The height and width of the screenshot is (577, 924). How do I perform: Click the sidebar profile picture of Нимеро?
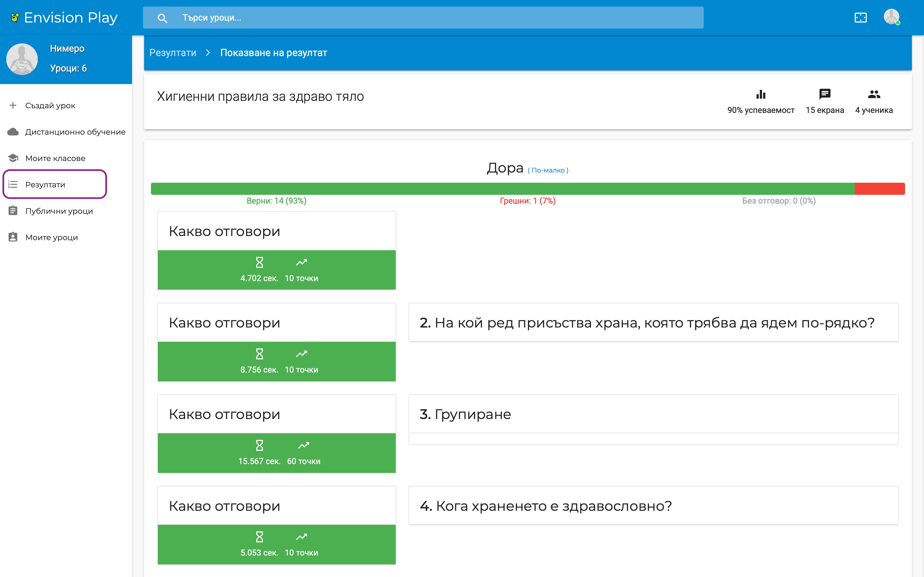pyautogui.click(x=22, y=59)
